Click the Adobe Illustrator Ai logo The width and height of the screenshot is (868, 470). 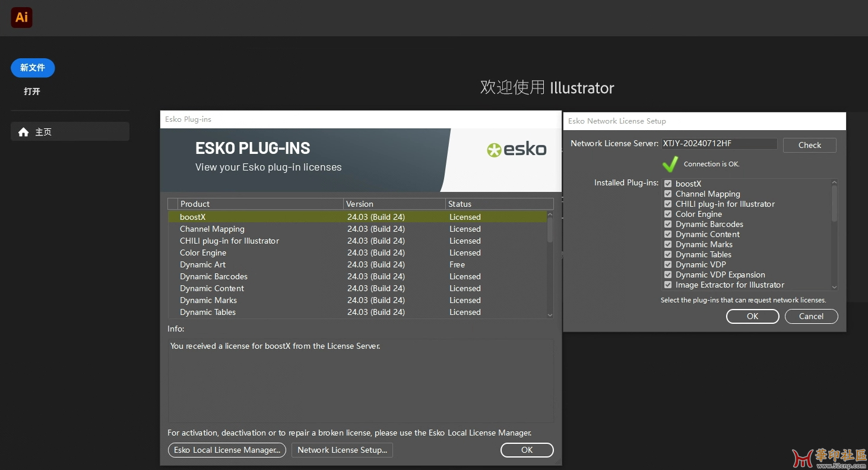pos(22,18)
